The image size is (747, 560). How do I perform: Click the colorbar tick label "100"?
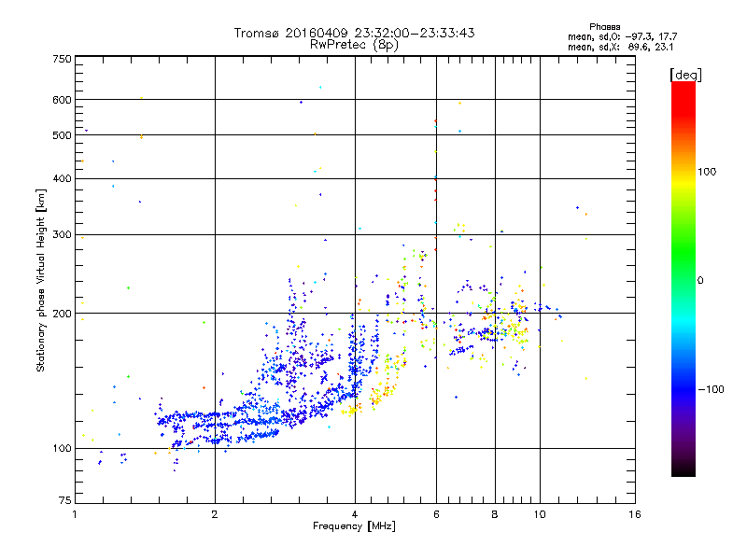tap(707, 172)
